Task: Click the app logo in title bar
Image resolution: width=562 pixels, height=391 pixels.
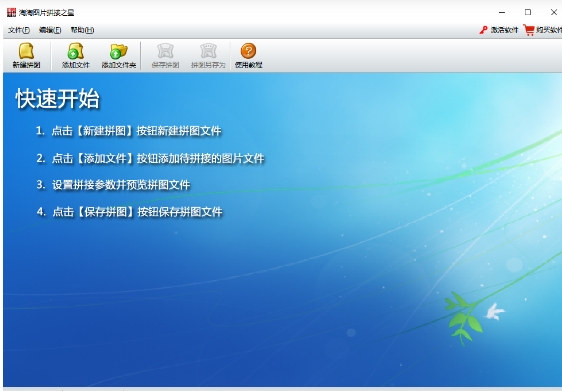Action: click(x=11, y=12)
